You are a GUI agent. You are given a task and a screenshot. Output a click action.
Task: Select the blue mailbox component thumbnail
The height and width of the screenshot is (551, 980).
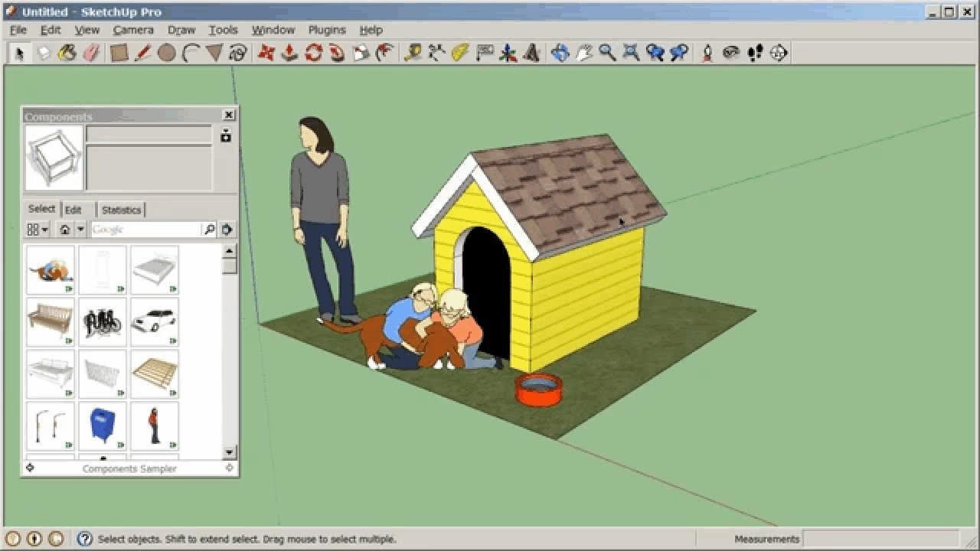[x=103, y=425]
